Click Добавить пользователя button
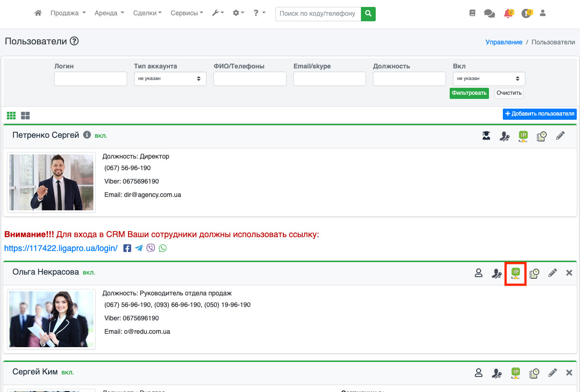This screenshot has height=392, width=580. pyautogui.click(x=539, y=114)
